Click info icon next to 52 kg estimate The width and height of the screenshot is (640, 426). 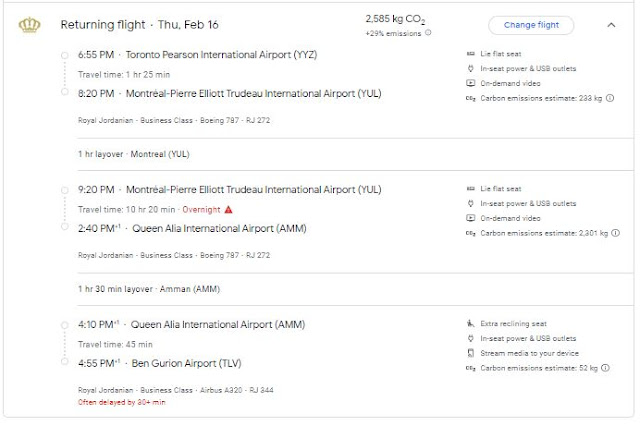tap(608, 368)
